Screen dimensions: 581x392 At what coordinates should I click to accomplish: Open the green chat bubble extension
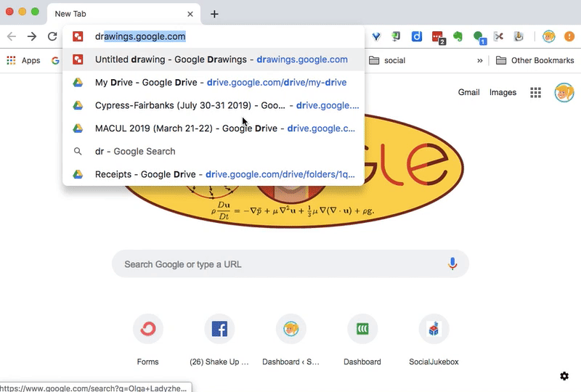pyautogui.click(x=479, y=38)
